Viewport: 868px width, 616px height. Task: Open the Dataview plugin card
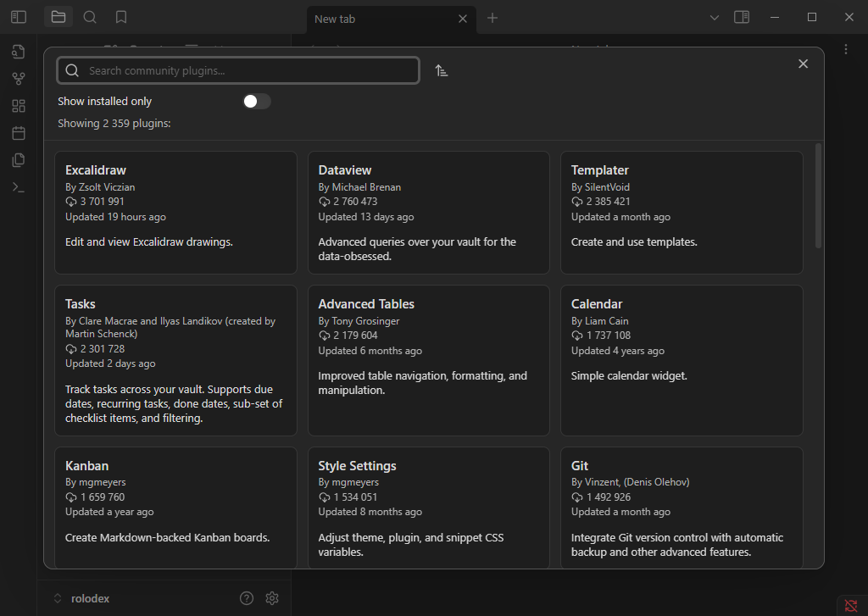pos(428,213)
